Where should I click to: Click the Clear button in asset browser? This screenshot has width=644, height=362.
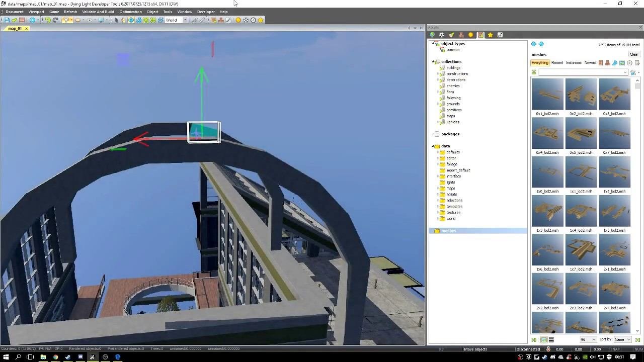tap(633, 54)
